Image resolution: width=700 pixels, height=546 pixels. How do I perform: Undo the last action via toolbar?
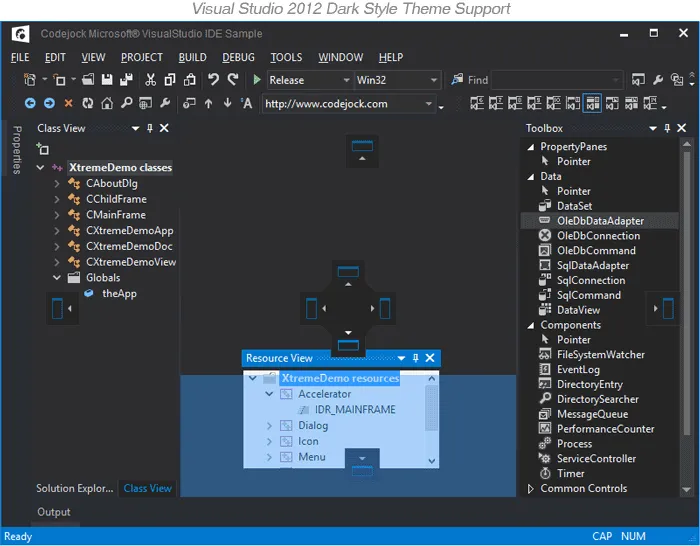[x=213, y=80]
